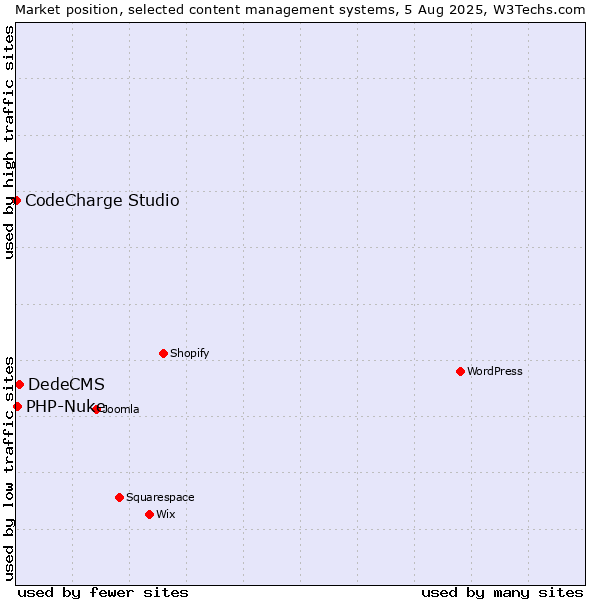The image size is (600, 600).
Task: Click the 'used by low traffic sites' axis label
Action: [x=8, y=469]
